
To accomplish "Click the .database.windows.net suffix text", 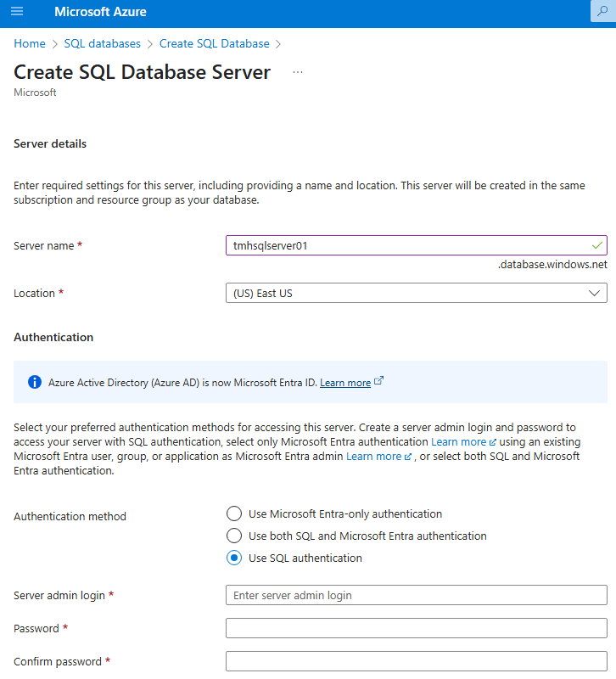I will [x=552, y=265].
